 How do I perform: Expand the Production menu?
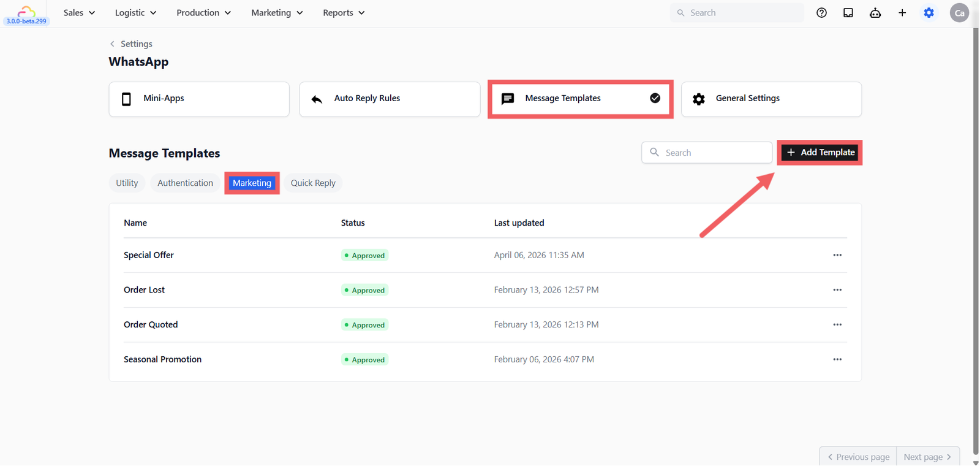(x=203, y=13)
